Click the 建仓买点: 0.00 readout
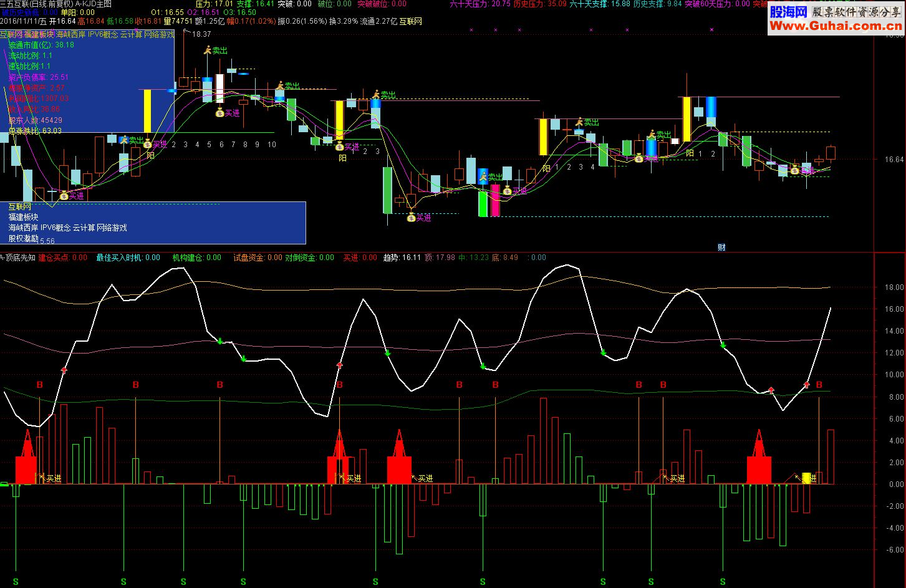Screen dimensions: 906x588 tap(63, 258)
